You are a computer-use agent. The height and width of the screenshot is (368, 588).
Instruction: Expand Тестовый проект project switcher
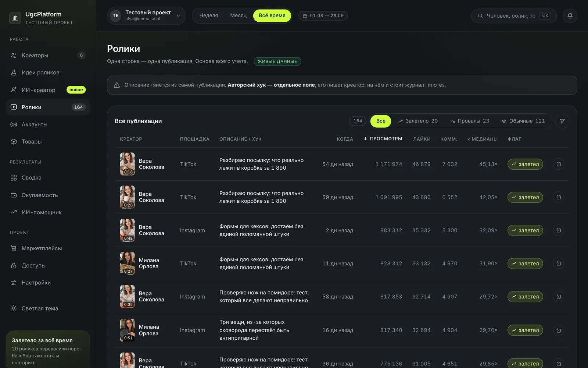(147, 16)
